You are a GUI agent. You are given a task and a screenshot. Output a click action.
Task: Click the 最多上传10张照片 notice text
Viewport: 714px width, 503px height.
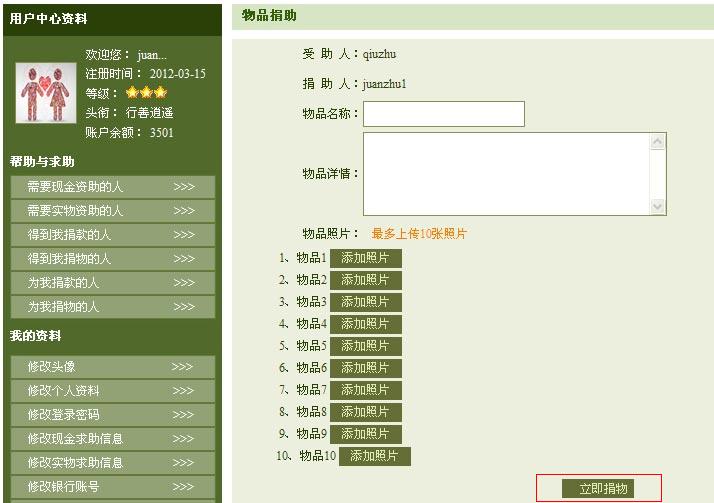point(419,234)
